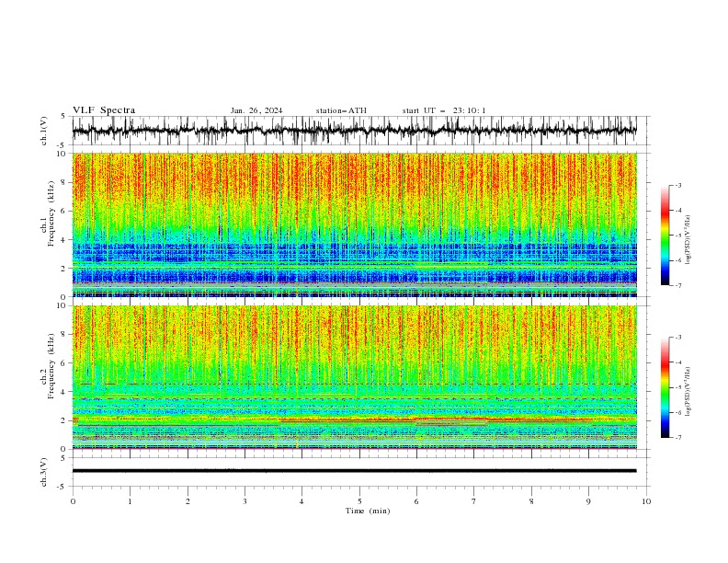The width and height of the screenshot is (728, 563).
Task: Click the ch.1 voltage waveform trace
Action: [354, 131]
